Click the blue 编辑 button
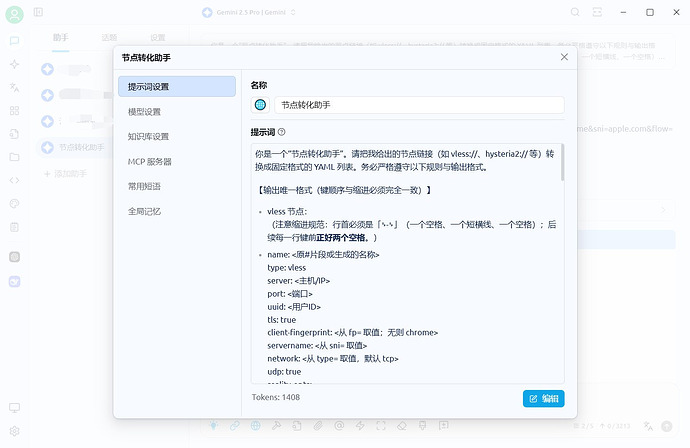Viewport: 690px width, 448px height. point(543,399)
